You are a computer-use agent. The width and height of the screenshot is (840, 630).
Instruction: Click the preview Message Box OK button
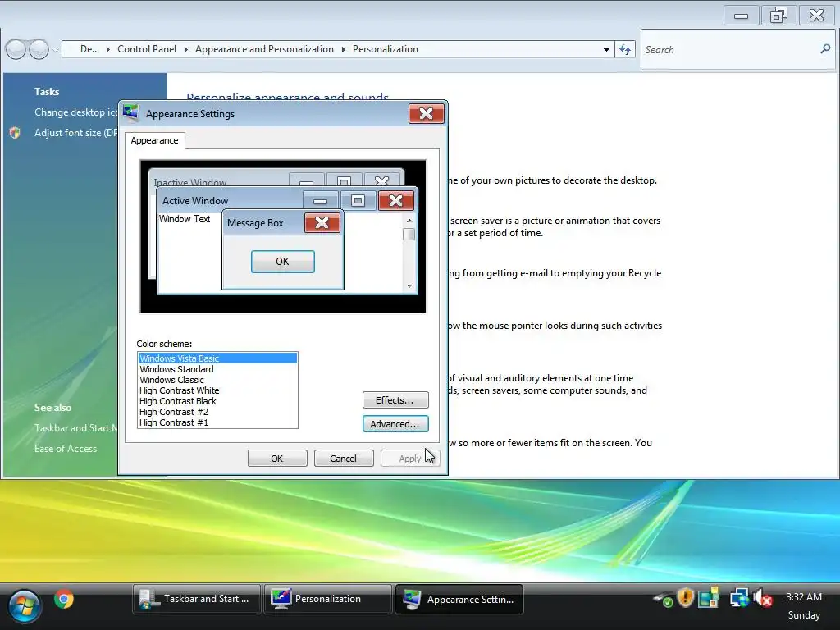[282, 262]
